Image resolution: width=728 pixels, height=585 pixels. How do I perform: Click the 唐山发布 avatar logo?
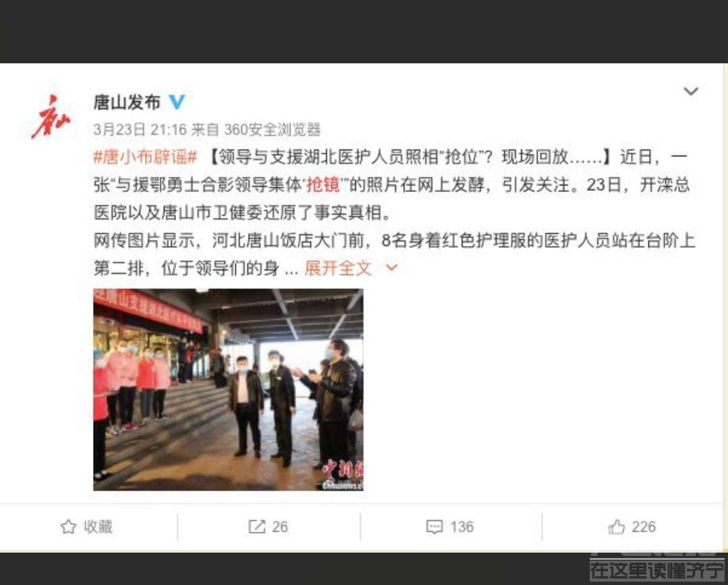50,117
